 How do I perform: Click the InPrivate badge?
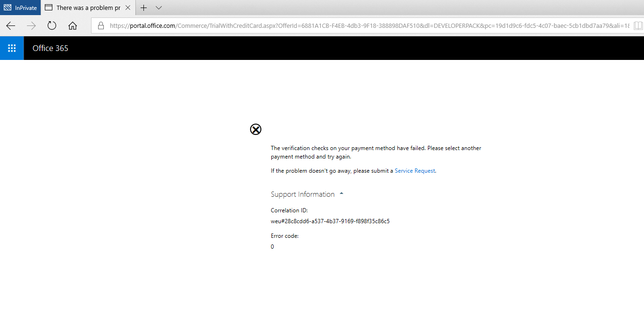pos(20,8)
